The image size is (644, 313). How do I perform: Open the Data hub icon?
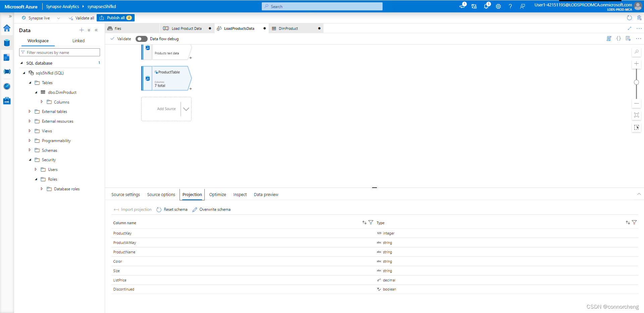[7, 43]
